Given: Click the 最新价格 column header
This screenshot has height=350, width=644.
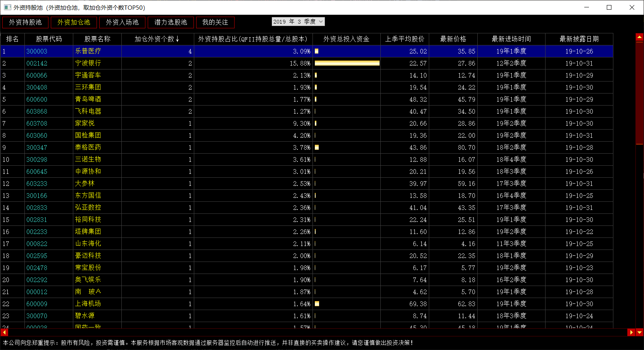Looking at the screenshot, I should click(x=453, y=39).
